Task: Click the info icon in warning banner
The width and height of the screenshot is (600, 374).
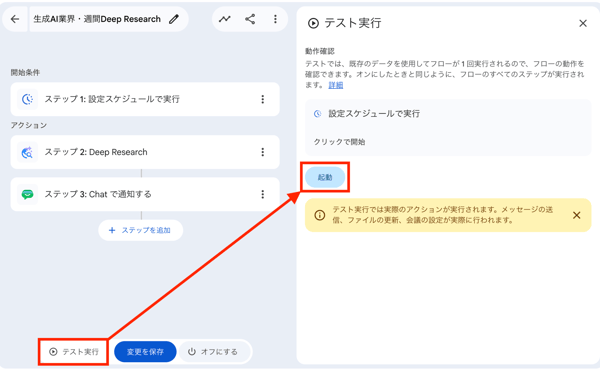Action: (x=320, y=216)
